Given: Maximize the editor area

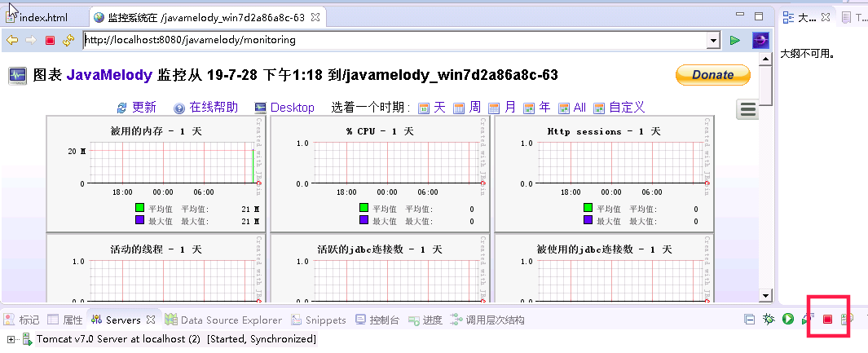Looking at the screenshot, I should tap(759, 16).
